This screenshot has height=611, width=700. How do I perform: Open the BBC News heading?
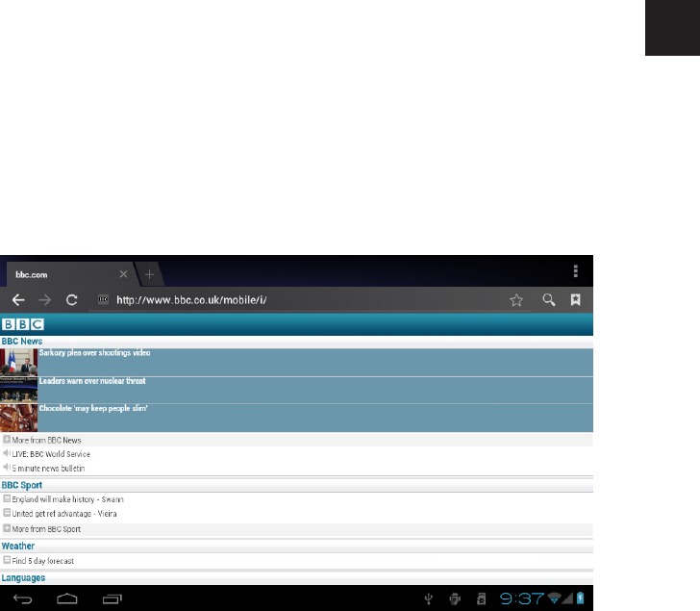pyautogui.click(x=22, y=342)
